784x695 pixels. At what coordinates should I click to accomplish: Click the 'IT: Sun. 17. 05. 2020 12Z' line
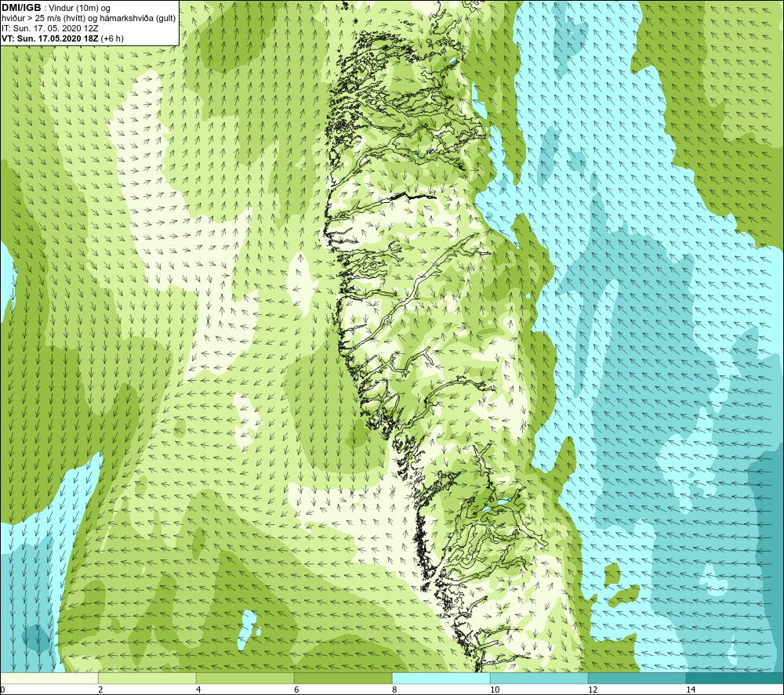[x=49, y=28]
